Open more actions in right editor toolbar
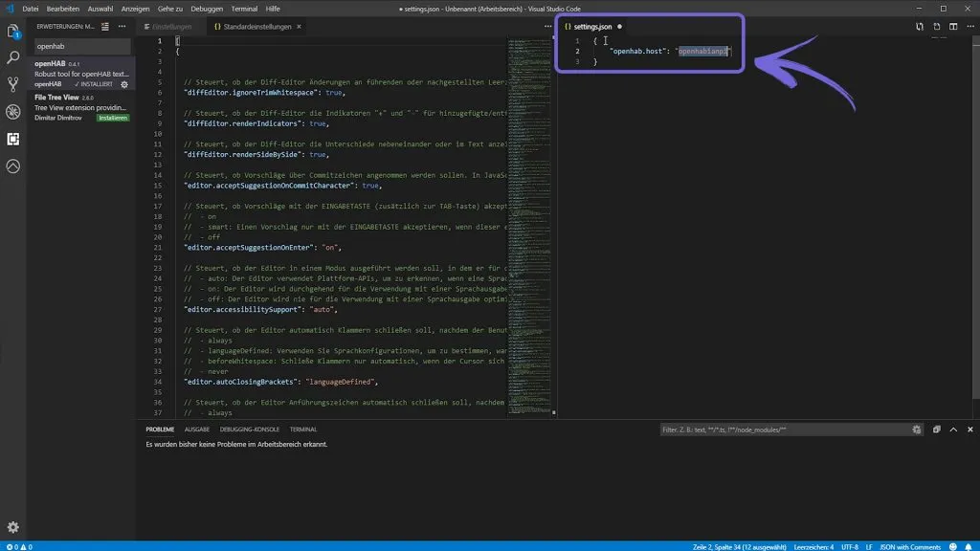 click(x=970, y=26)
